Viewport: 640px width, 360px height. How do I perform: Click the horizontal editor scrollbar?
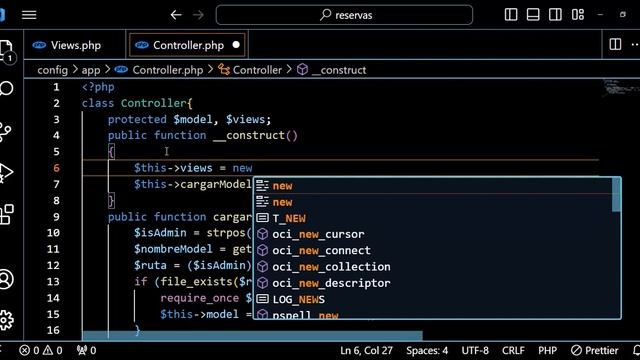[252, 336]
